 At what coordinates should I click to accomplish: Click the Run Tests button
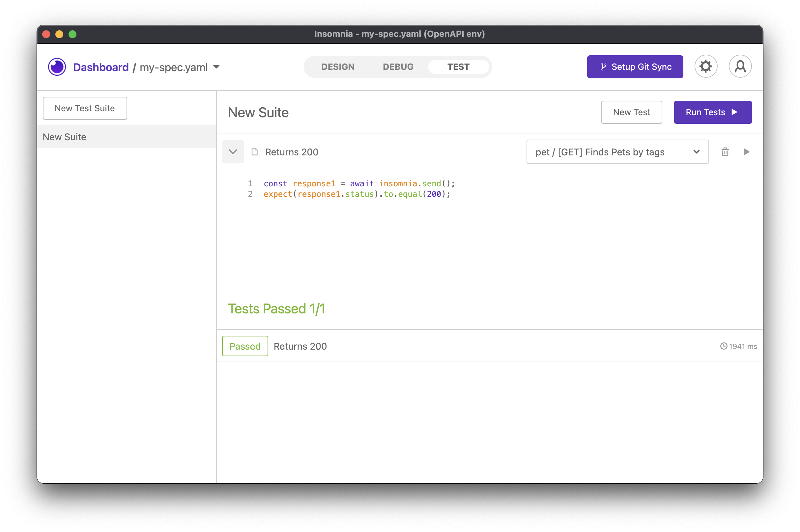pos(712,112)
